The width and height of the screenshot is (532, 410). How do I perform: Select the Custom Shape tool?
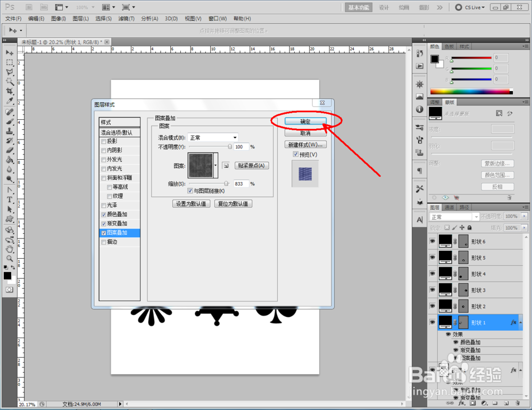click(10, 219)
